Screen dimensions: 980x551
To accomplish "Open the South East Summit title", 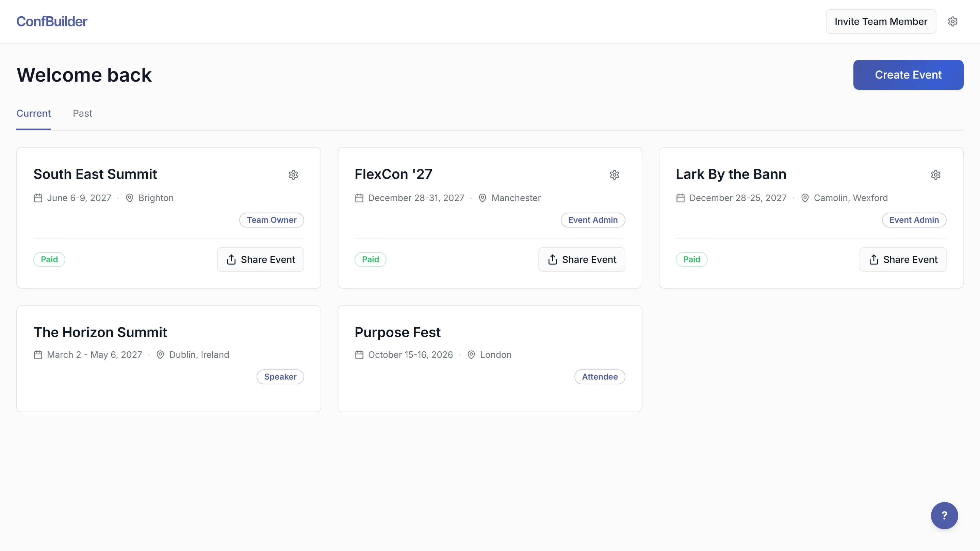I will pyautogui.click(x=95, y=174).
